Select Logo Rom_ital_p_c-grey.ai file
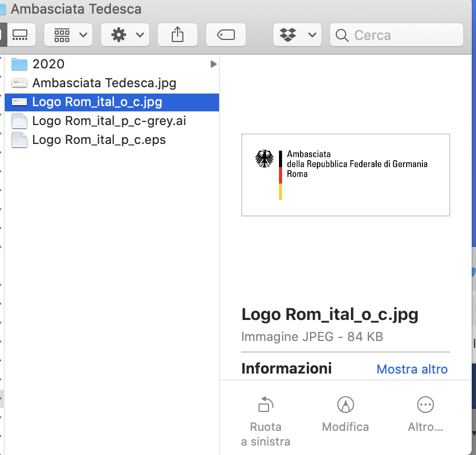Image resolution: width=476 pixels, height=455 pixels. [112, 121]
